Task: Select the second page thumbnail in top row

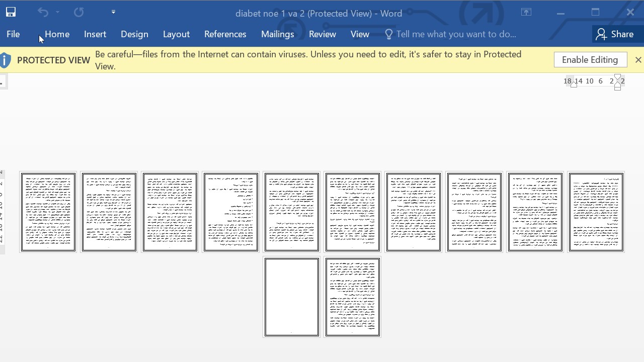Action: tap(109, 212)
